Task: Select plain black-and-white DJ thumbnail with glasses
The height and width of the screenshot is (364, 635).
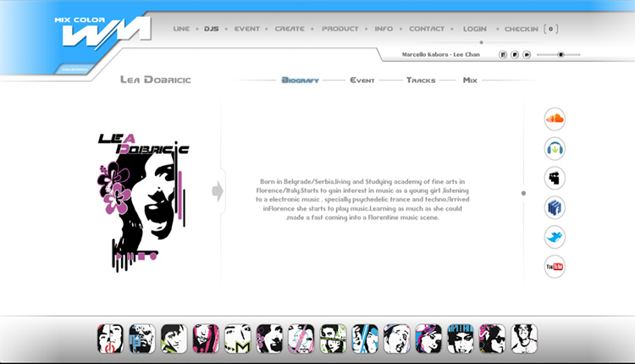Action: pos(523,339)
